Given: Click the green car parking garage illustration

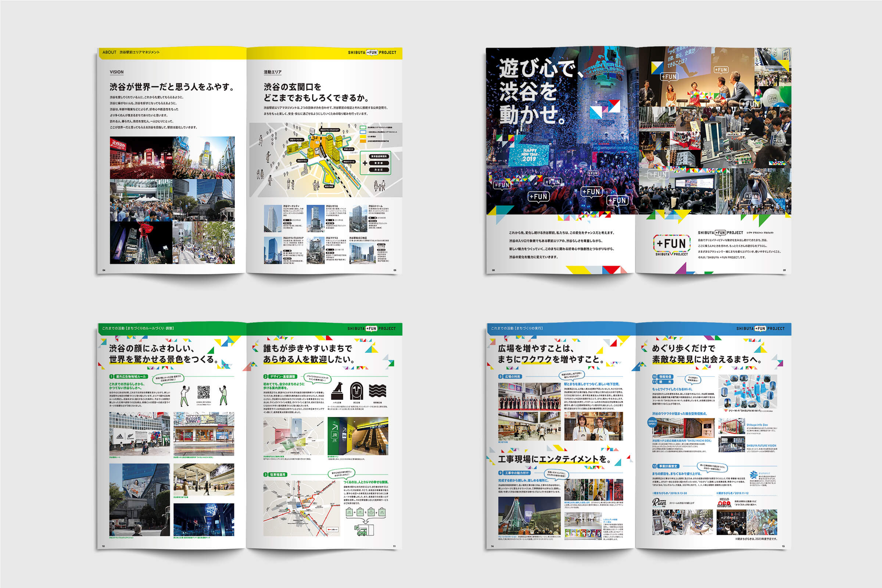Looking at the screenshot, I should 363,530.
